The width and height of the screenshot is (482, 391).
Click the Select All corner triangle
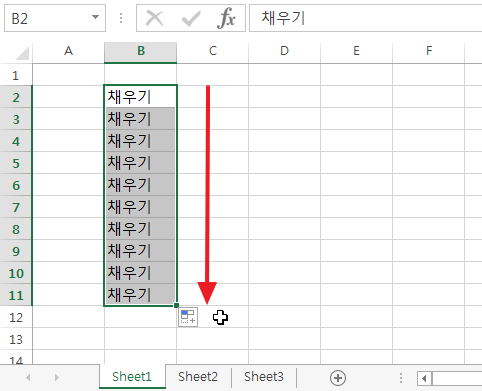[23, 53]
